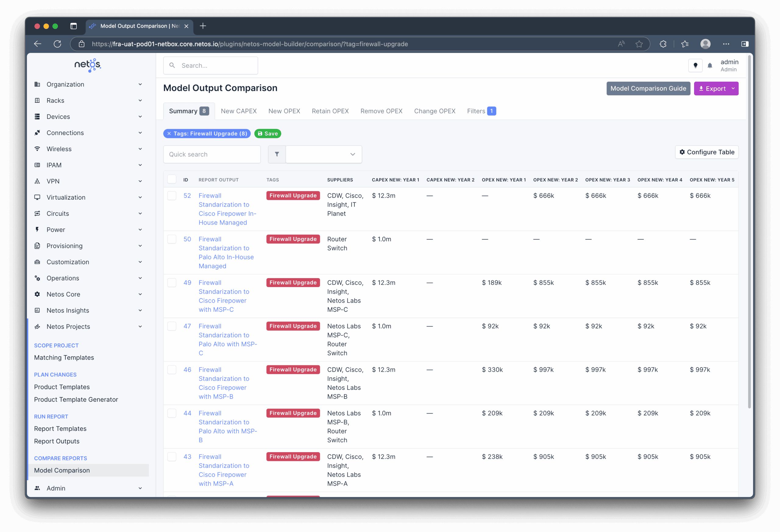
Task: Check the row checkbox for ID 46
Action: click(172, 370)
